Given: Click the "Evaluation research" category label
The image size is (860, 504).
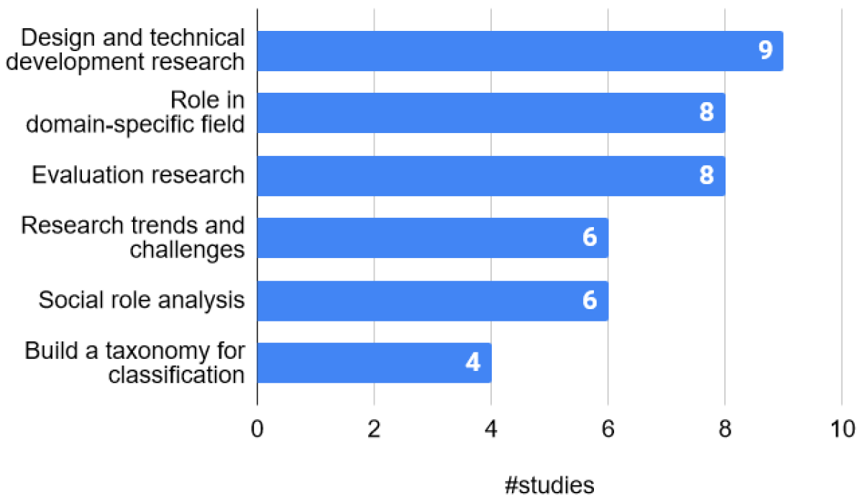Looking at the screenshot, I should (138, 175).
